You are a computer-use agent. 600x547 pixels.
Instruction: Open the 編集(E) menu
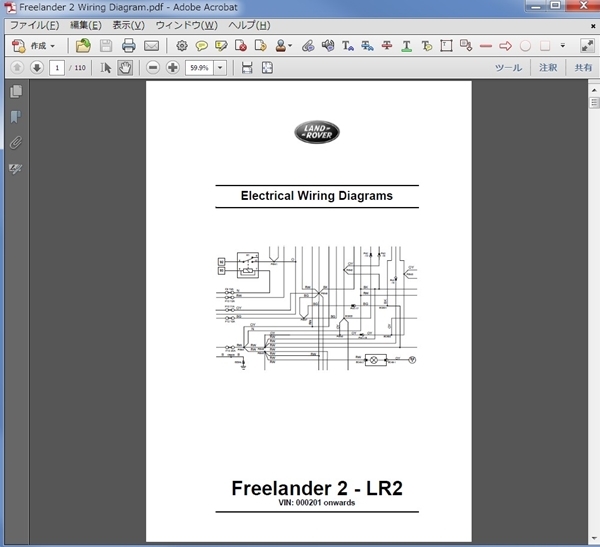point(86,25)
